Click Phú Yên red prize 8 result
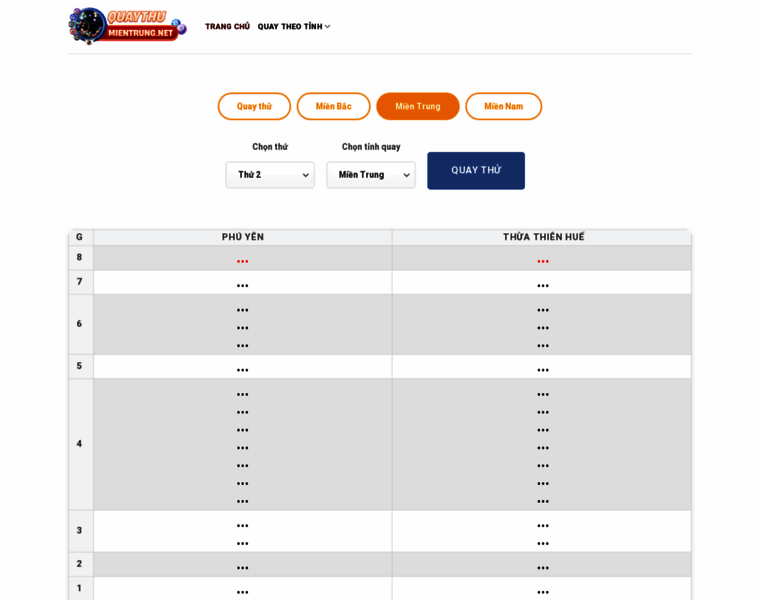The image size is (760, 600). [x=242, y=261]
